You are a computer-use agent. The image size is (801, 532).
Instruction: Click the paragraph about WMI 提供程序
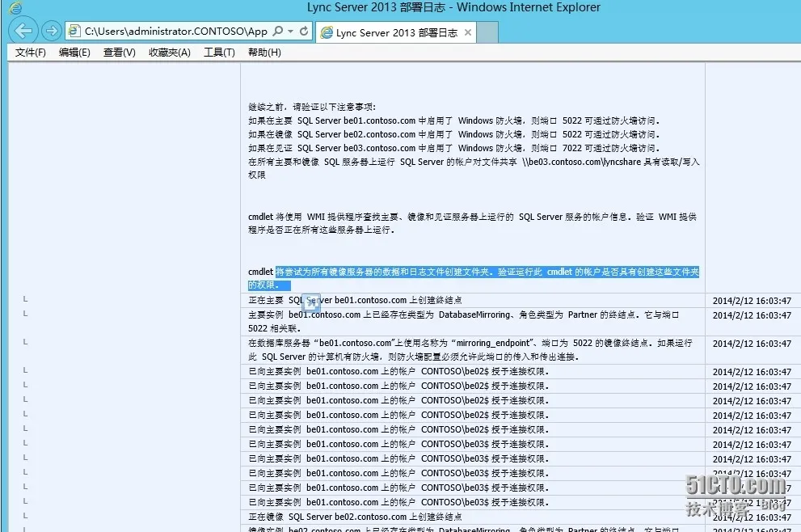tap(473, 223)
